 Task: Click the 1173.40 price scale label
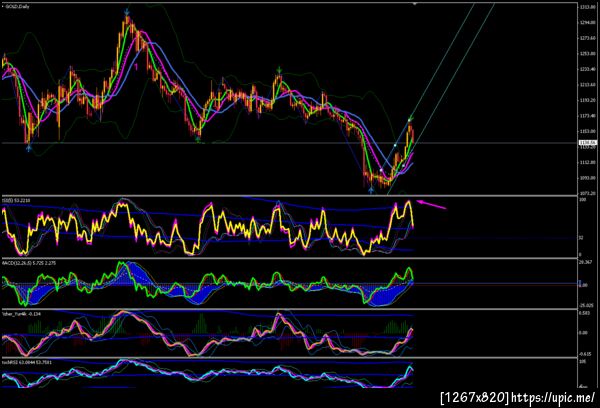pos(587,116)
